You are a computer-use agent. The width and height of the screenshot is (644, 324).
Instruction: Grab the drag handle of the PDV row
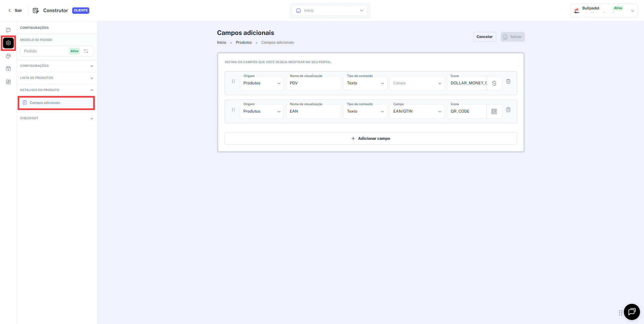[233, 81]
